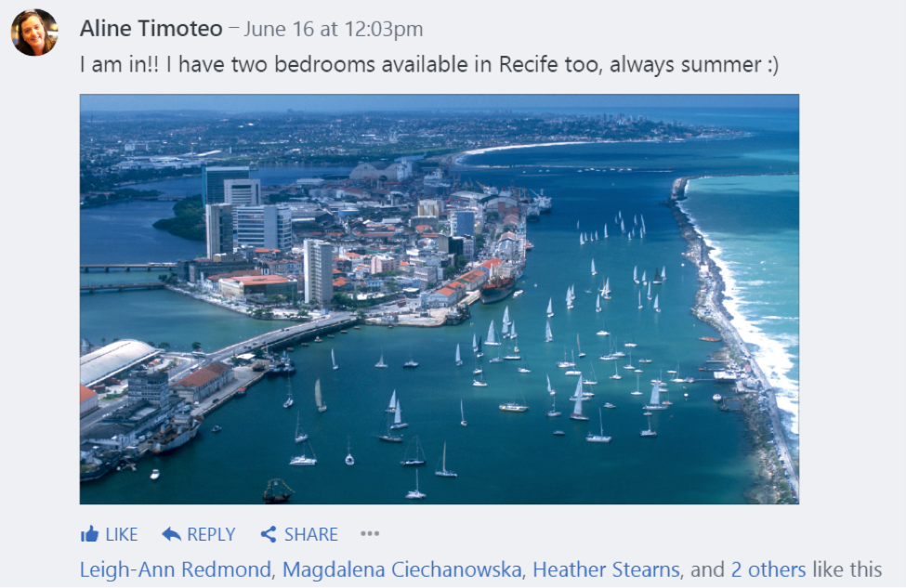
Task: Open Aline Timoteo's profile picture
Action: (x=34, y=33)
